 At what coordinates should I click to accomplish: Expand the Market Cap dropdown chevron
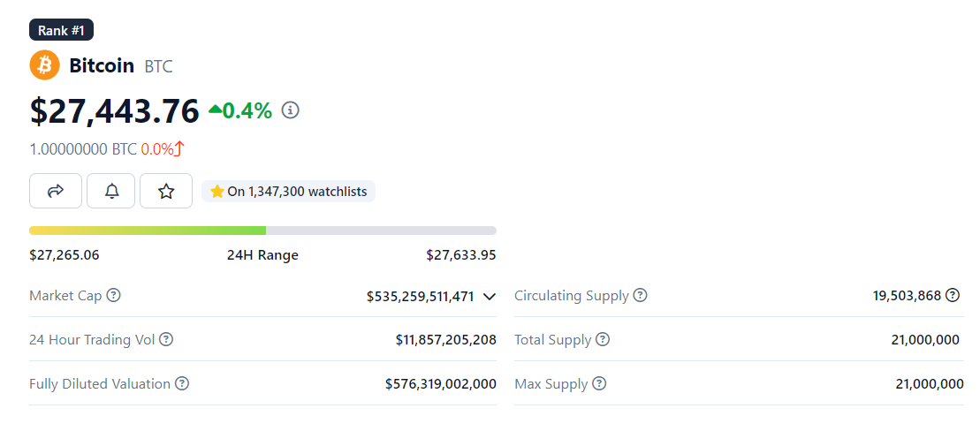tap(490, 296)
